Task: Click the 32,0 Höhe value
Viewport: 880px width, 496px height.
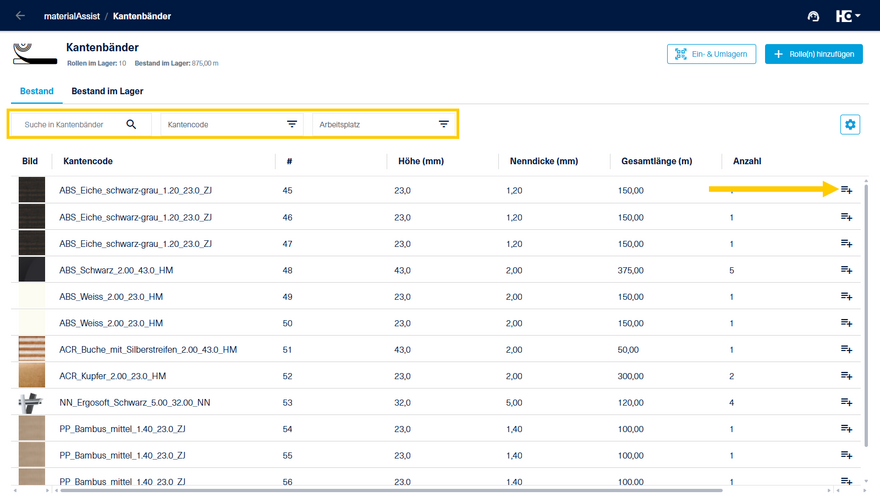Action: (x=402, y=402)
